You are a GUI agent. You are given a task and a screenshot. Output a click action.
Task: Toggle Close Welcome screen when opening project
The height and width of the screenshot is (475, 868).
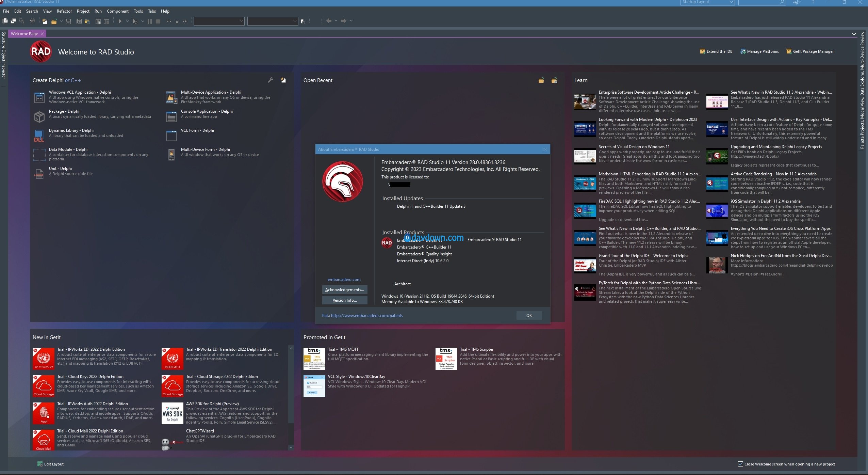(x=740, y=464)
